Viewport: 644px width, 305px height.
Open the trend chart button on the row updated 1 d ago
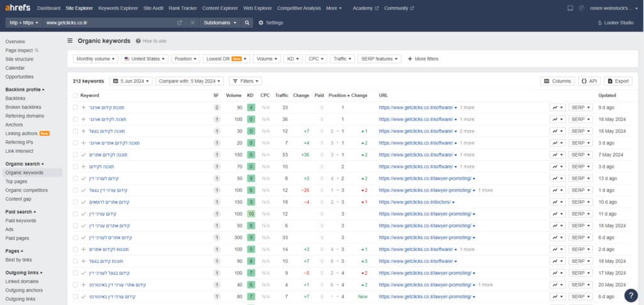(558, 190)
